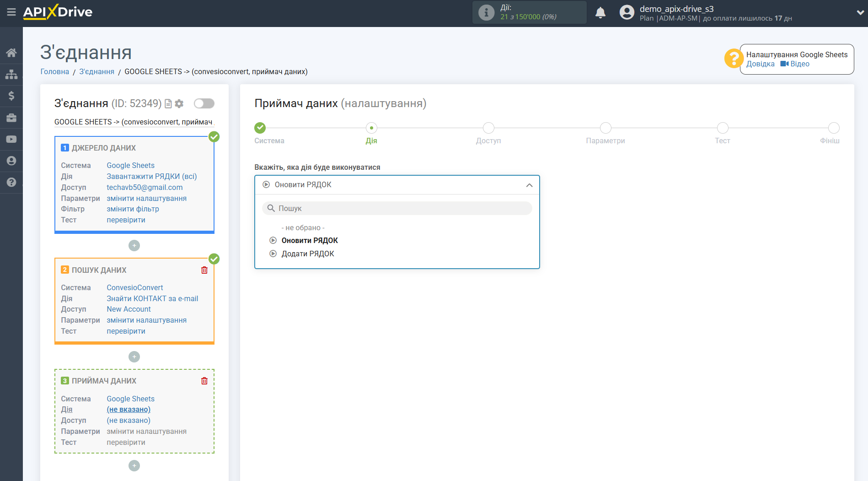The image size is (868, 481).
Task: Toggle the connection enable switch
Action: coord(204,103)
